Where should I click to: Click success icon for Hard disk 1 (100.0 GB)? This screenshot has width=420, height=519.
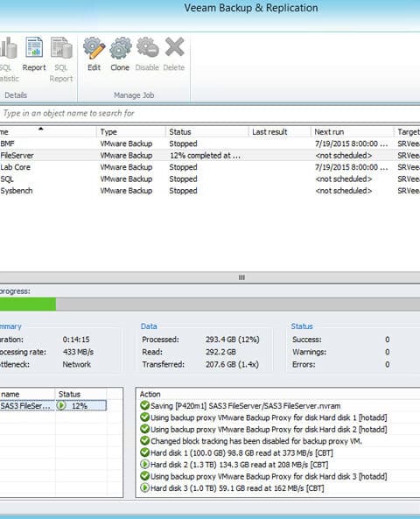click(x=144, y=452)
